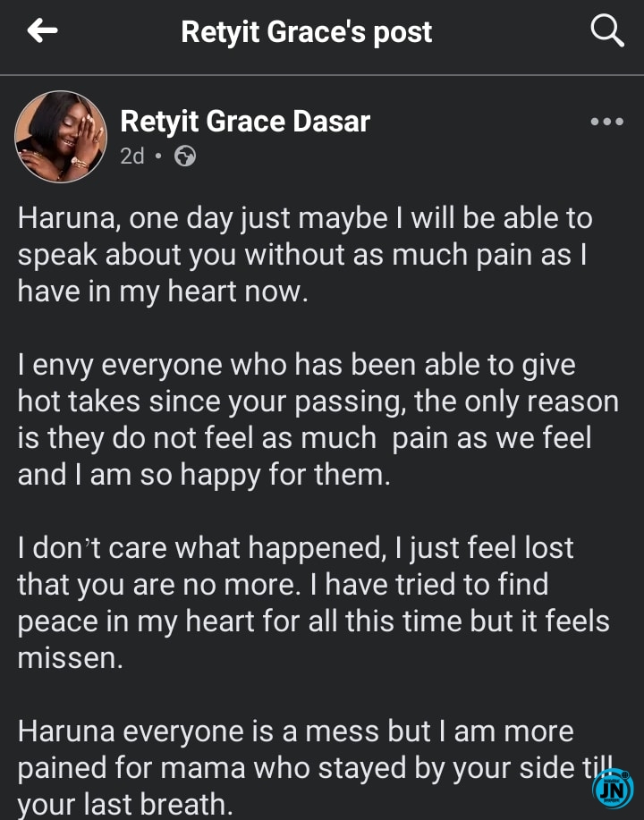Click the line "and I am so happy for them"
Image resolution: width=644 pixels, height=820 pixels.
click(204, 474)
